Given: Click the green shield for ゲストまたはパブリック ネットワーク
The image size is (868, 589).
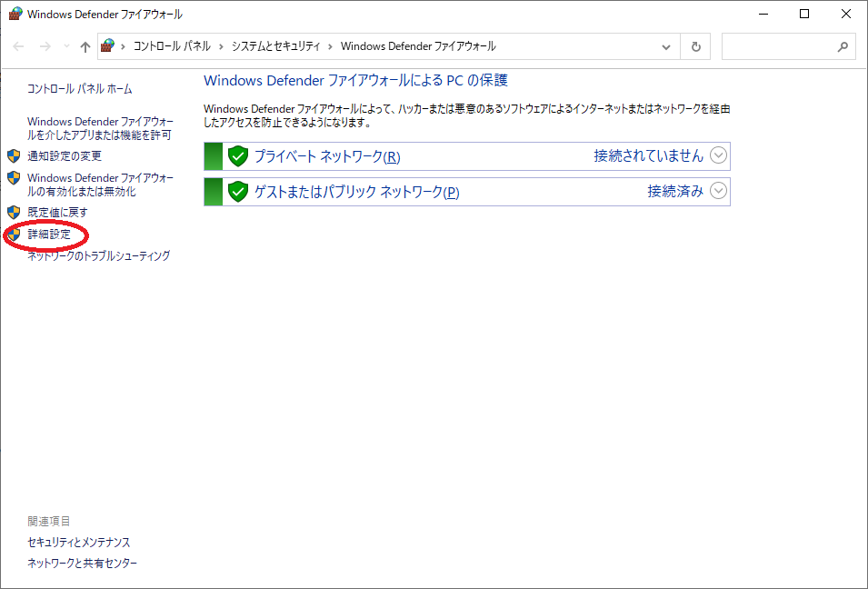Looking at the screenshot, I should click(x=237, y=192).
